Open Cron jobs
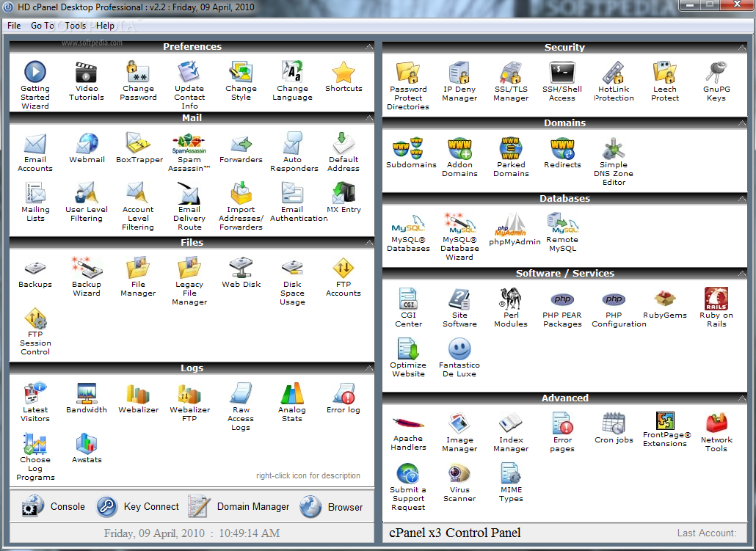This screenshot has width=756, height=551. click(614, 423)
